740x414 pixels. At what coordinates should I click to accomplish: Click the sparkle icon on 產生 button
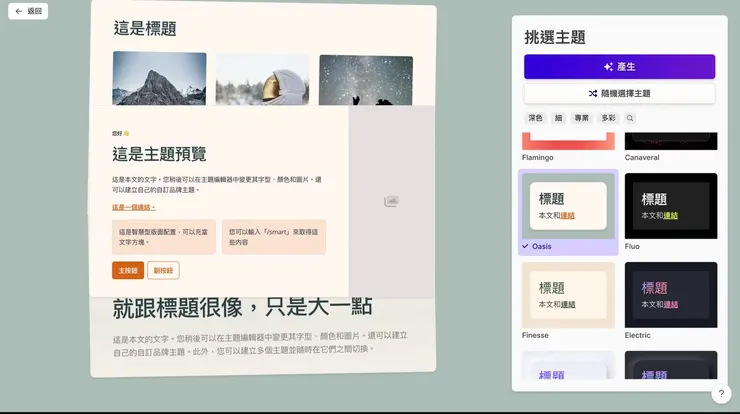pos(608,67)
